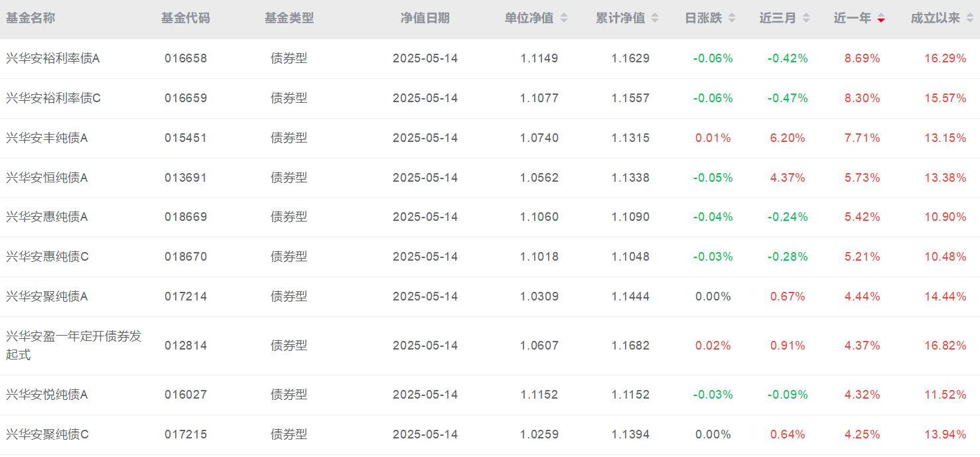Select fund code 017215
The height and width of the screenshot is (457, 980).
(x=186, y=434)
